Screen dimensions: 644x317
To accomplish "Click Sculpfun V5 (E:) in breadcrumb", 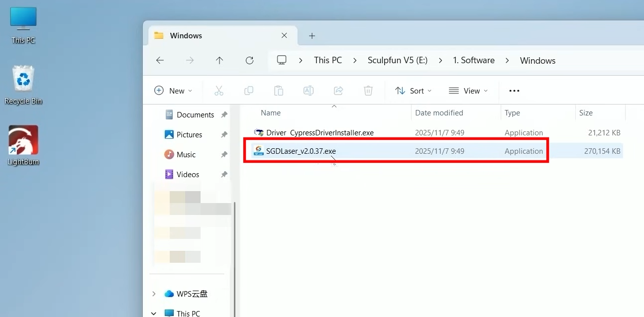I will pos(398,60).
